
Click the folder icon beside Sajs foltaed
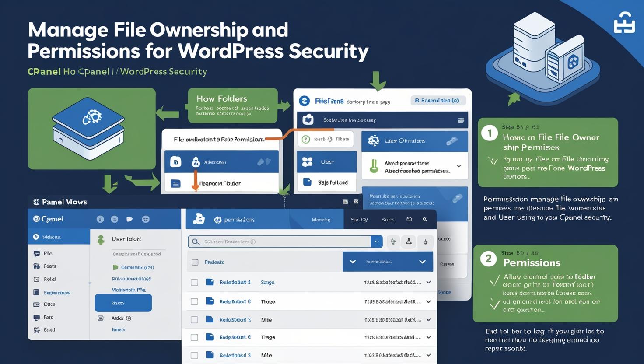click(308, 182)
